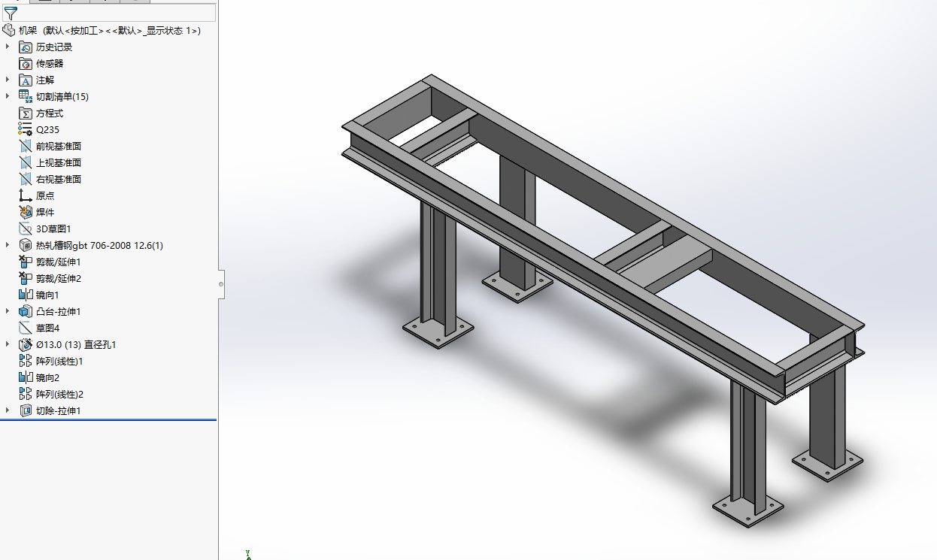Select the 传感器 sensors folder icon
This screenshot has height=560, width=937.
pyautogui.click(x=26, y=63)
